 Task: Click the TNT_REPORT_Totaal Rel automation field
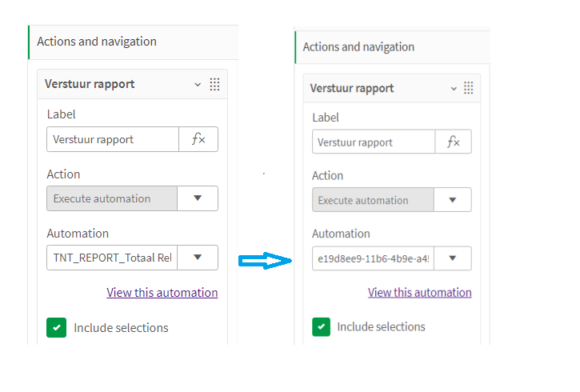tap(112, 258)
